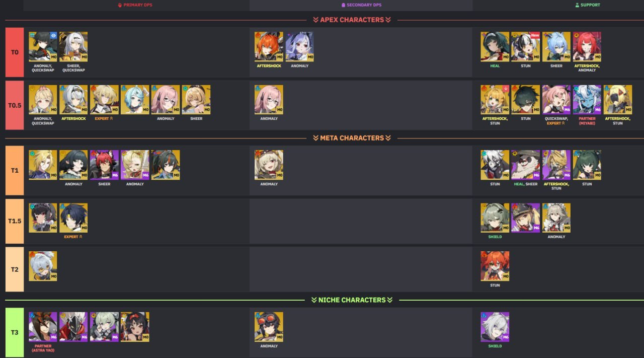The width and height of the screenshot is (644, 358).
Task: Click the green T3 tier label
Action: pos(15,332)
